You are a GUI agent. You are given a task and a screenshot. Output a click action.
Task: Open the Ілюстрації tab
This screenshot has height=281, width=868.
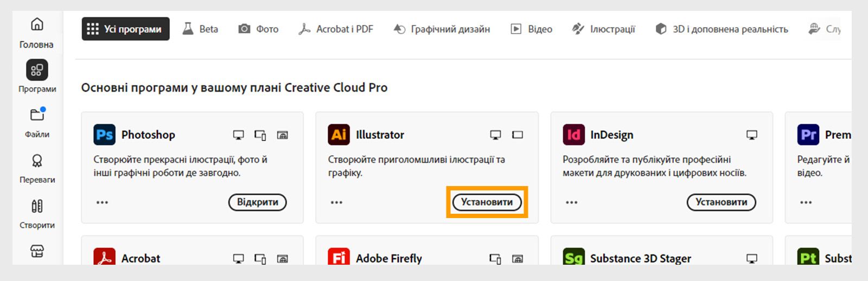coord(603,29)
